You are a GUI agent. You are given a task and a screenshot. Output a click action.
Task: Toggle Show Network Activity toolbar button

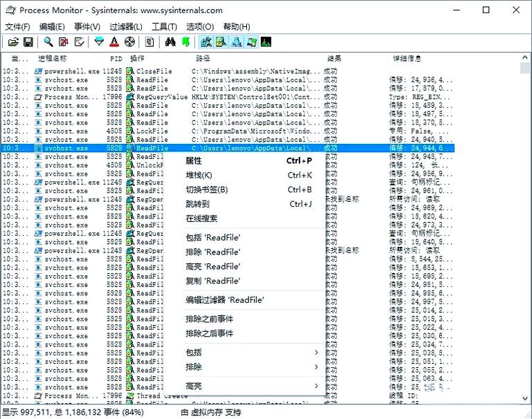[237, 42]
